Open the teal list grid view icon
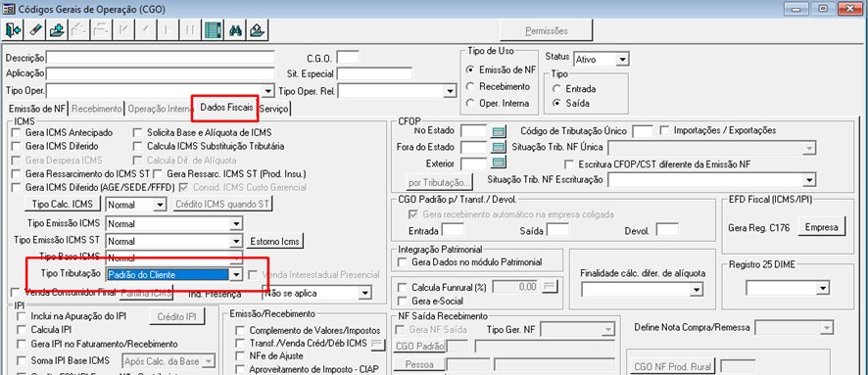The image size is (868, 375). tap(213, 30)
